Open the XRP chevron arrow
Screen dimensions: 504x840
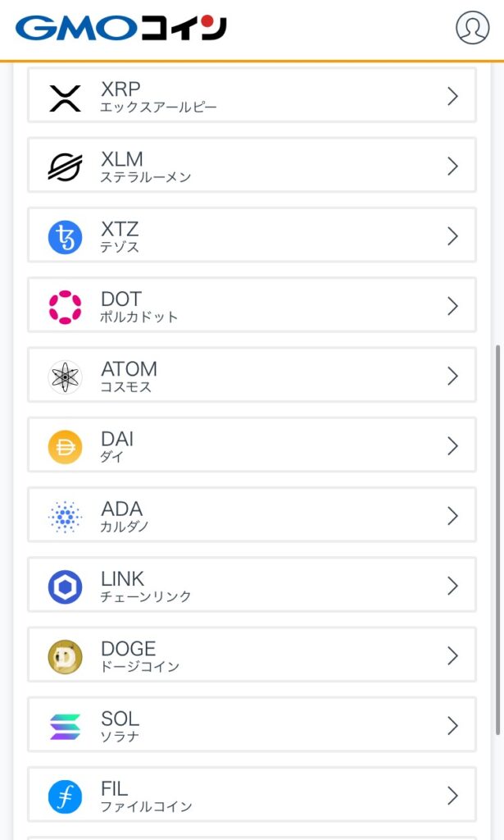[452, 96]
